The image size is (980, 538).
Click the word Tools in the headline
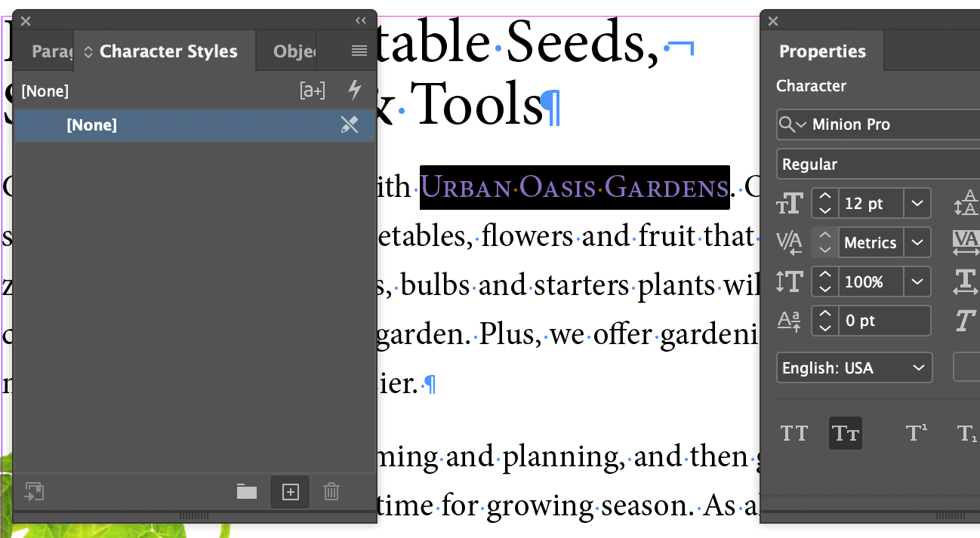click(x=476, y=104)
